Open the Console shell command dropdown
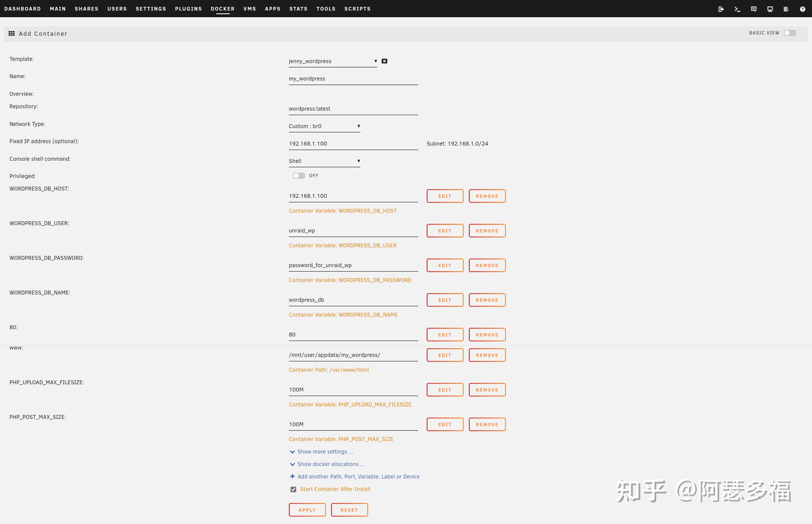This screenshot has height=524, width=812. pos(324,161)
